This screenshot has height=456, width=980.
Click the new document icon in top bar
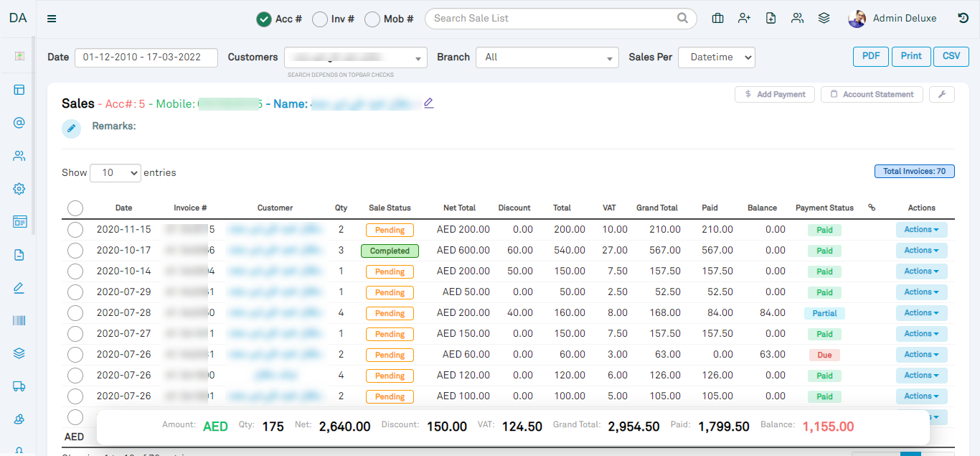771,19
